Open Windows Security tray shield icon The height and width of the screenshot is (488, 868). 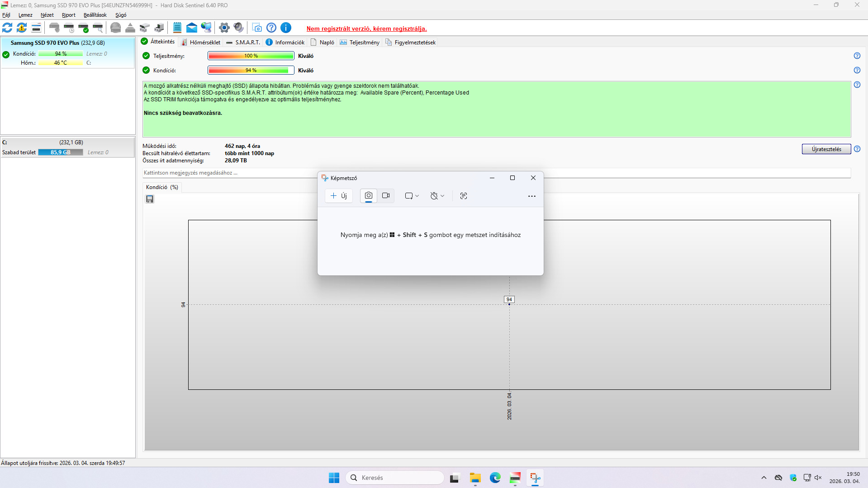click(x=793, y=478)
